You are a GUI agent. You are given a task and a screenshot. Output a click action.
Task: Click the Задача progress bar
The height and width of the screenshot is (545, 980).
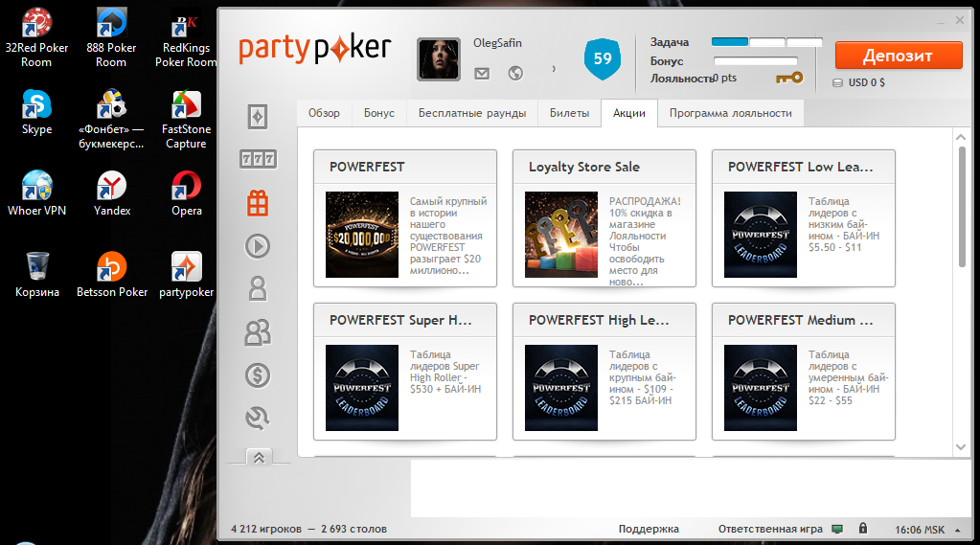pyautogui.click(x=767, y=42)
